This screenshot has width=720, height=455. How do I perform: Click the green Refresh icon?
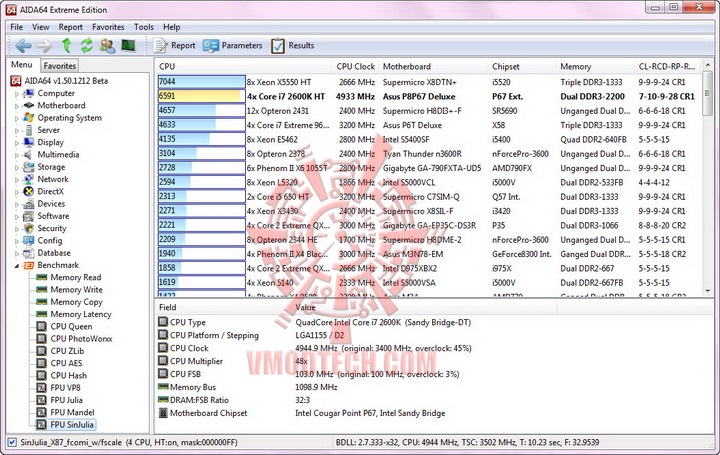tap(86, 45)
